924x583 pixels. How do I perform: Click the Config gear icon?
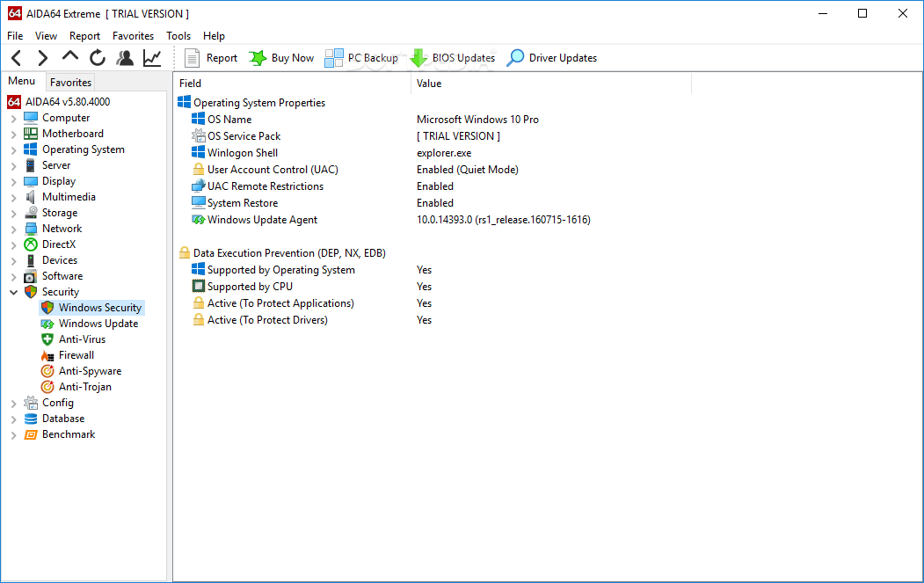tap(31, 403)
